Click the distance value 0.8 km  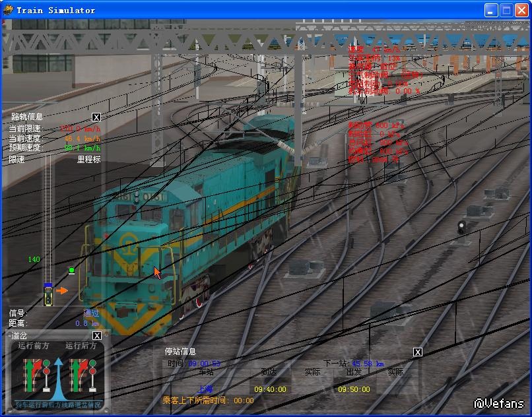click(x=87, y=323)
